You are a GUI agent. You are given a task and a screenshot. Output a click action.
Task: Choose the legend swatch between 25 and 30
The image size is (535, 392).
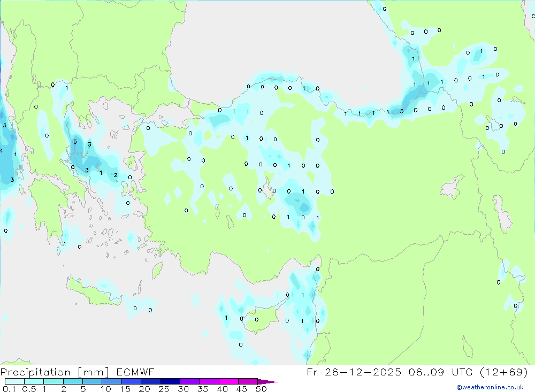(x=170, y=381)
